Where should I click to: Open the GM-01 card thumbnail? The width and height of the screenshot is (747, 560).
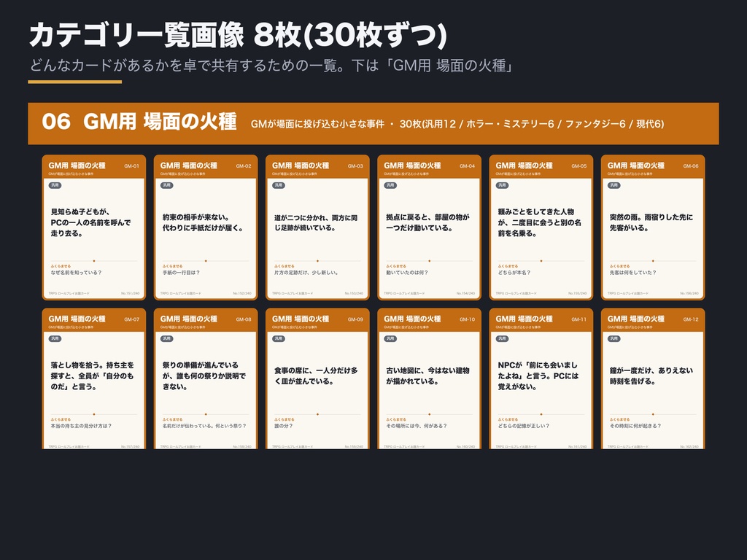point(94,227)
